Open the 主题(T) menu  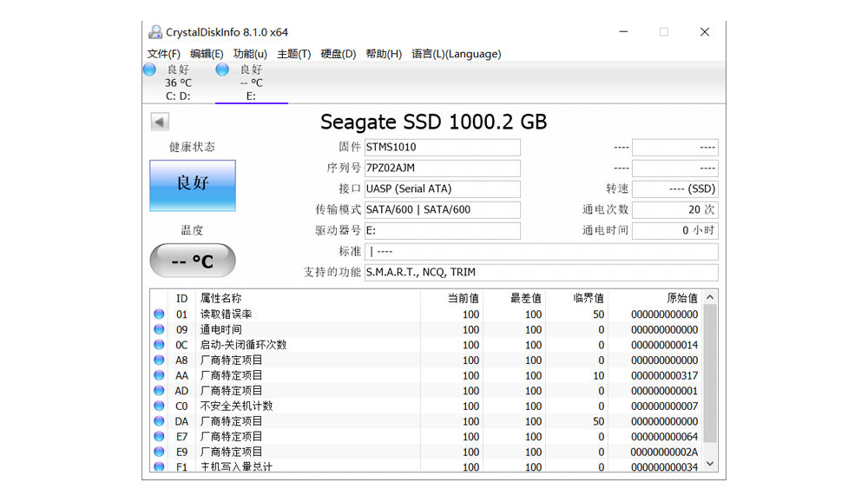click(x=293, y=54)
